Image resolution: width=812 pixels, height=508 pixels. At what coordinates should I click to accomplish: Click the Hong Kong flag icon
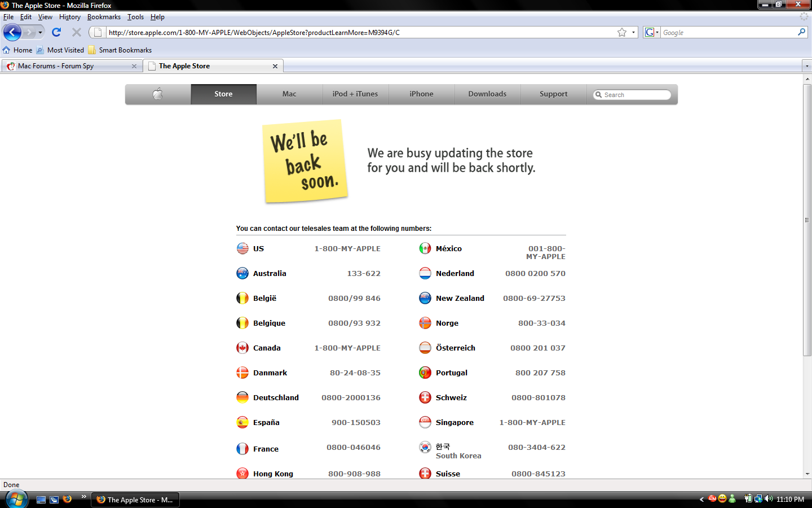point(242,473)
